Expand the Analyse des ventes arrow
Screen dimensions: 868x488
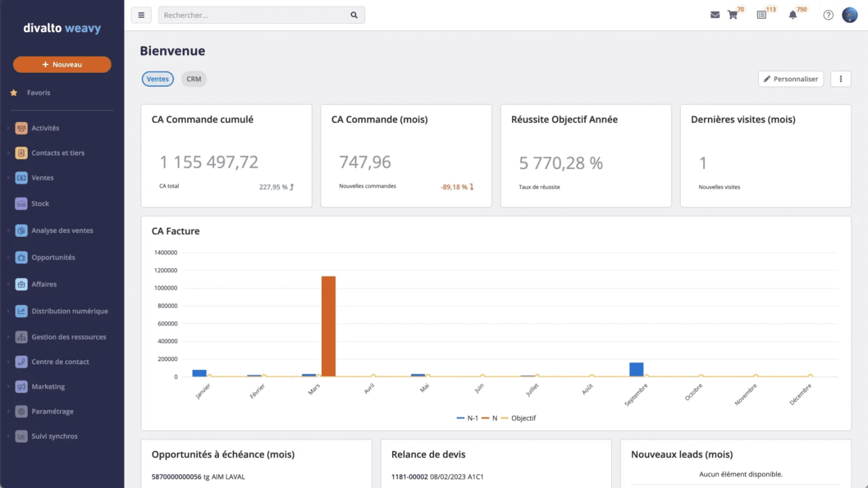(8, 230)
